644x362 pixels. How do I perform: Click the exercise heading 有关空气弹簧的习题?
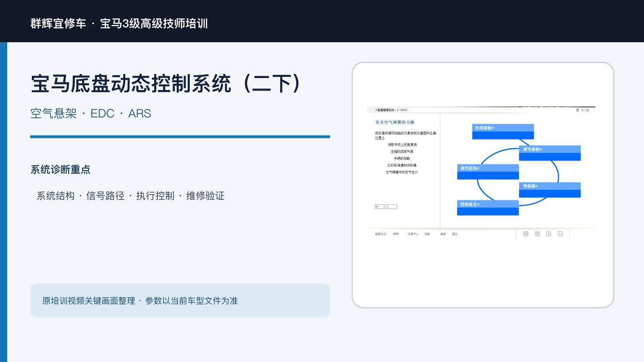coord(395,122)
